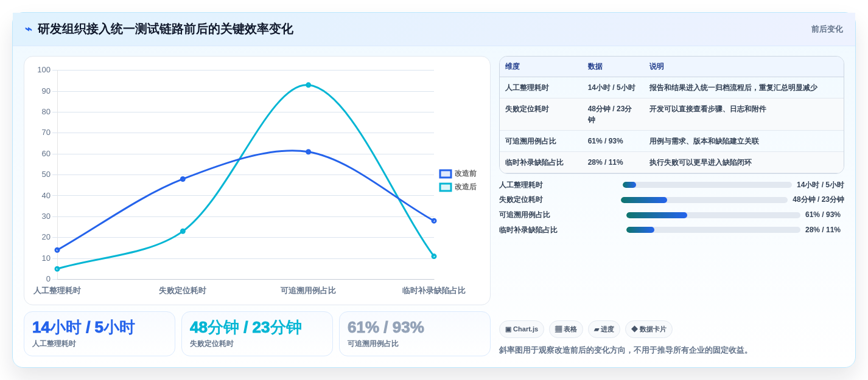Click 改造前 data point at 临时补录缺陷占比
The image size is (868, 380).
pos(434,221)
